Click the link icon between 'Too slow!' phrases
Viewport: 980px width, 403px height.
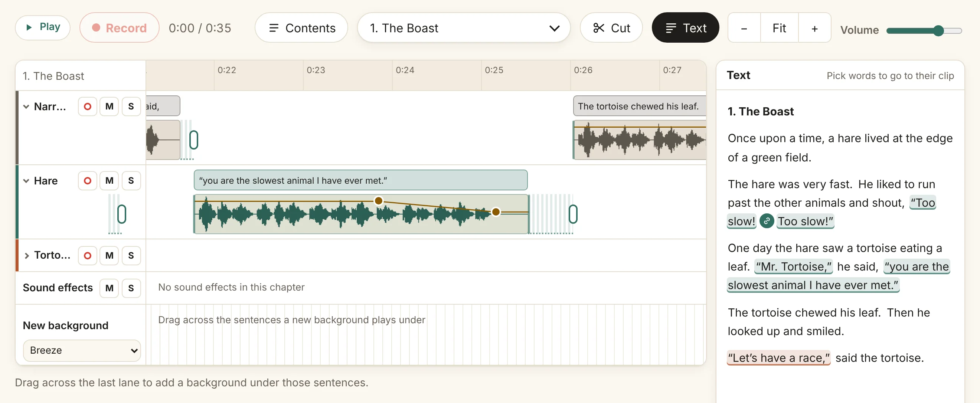[x=767, y=221]
